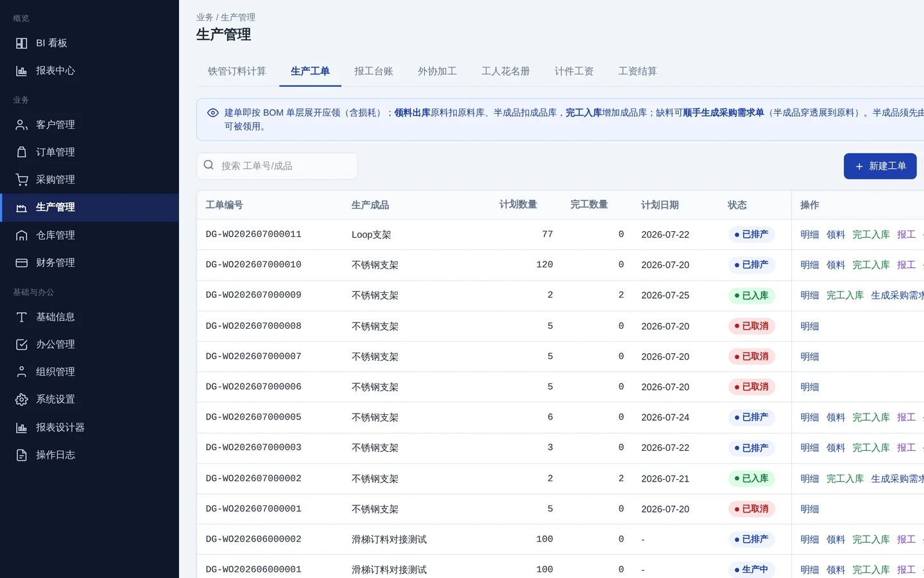This screenshot has height=578, width=924.
Task: Open 明细 for work order DG-WO202607000011
Action: click(x=810, y=234)
